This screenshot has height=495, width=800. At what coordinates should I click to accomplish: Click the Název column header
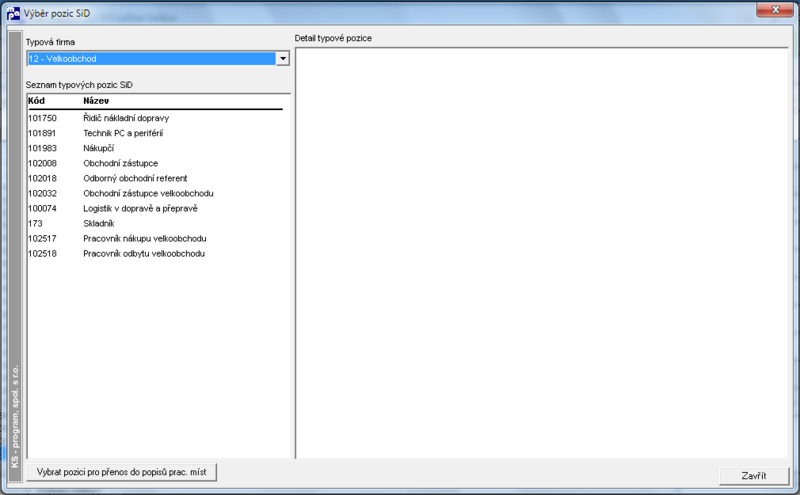(96, 101)
